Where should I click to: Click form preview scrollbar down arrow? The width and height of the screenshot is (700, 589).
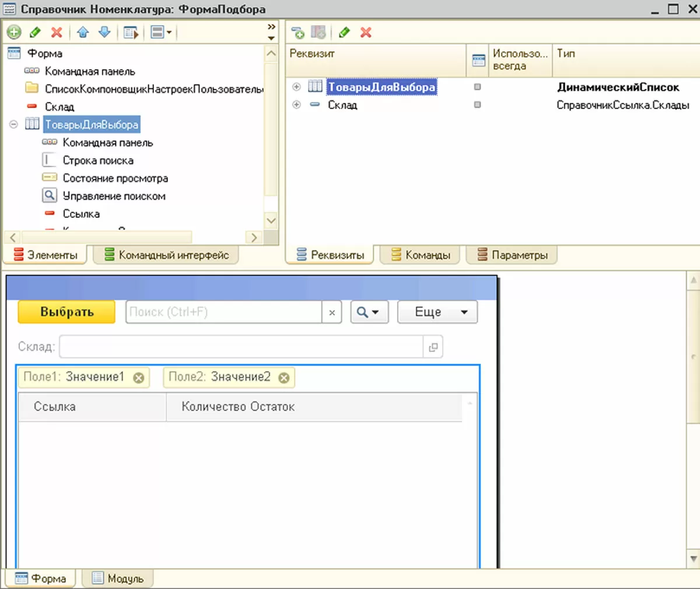694,559
